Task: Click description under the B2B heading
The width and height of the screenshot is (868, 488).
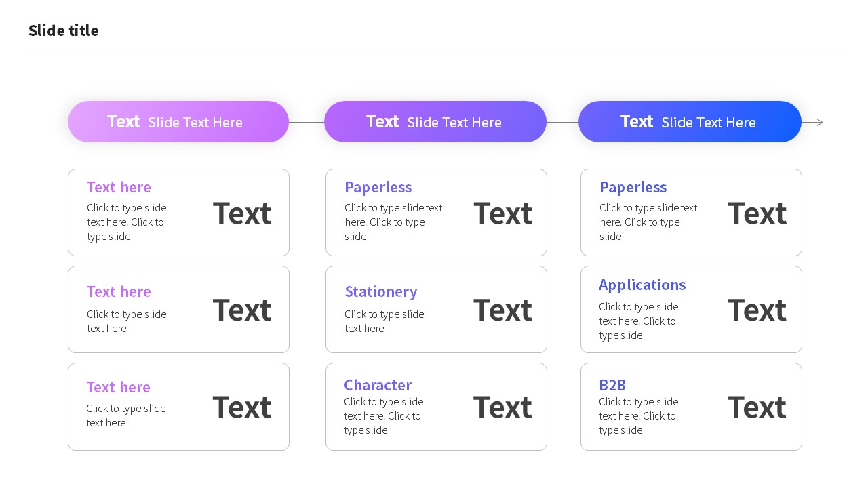Action: pos(639,415)
